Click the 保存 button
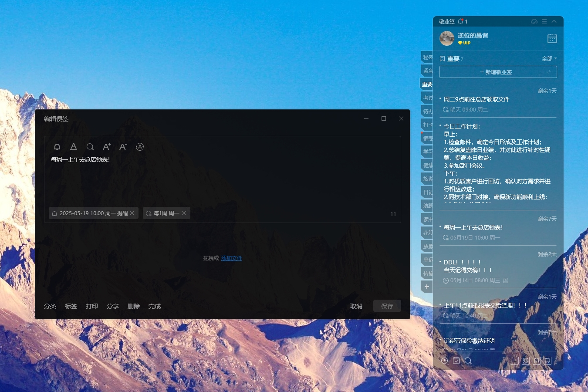Image resolution: width=588 pixels, height=392 pixels. (387, 306)
